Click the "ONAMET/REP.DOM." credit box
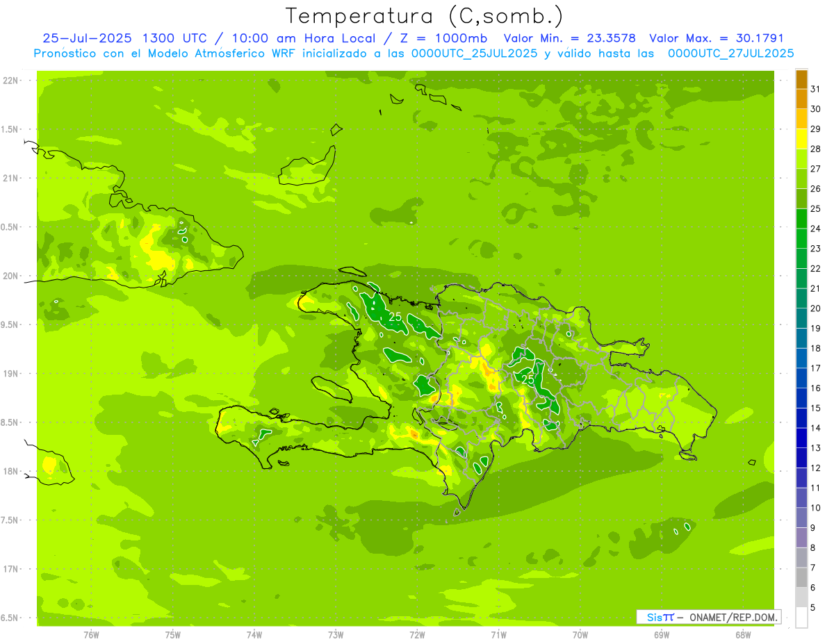 click(x=708, y=617)
